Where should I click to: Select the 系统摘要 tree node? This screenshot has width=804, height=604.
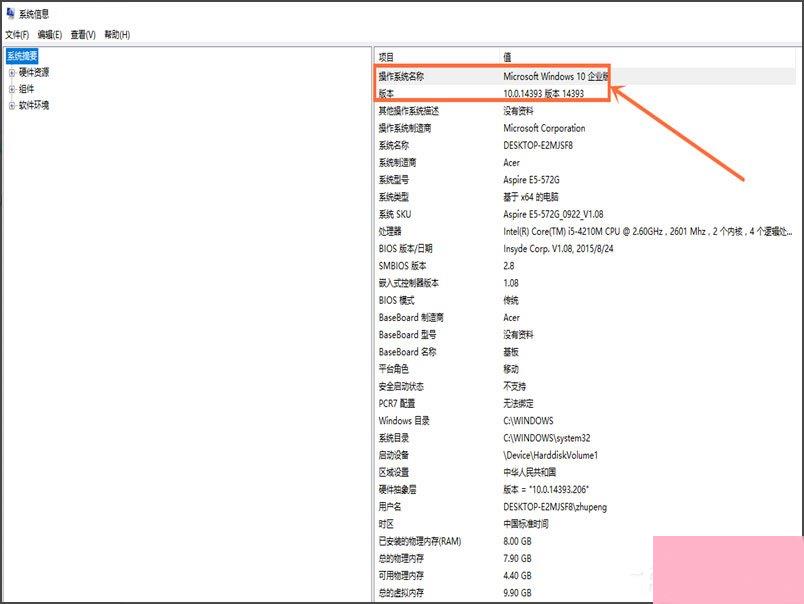22,55
